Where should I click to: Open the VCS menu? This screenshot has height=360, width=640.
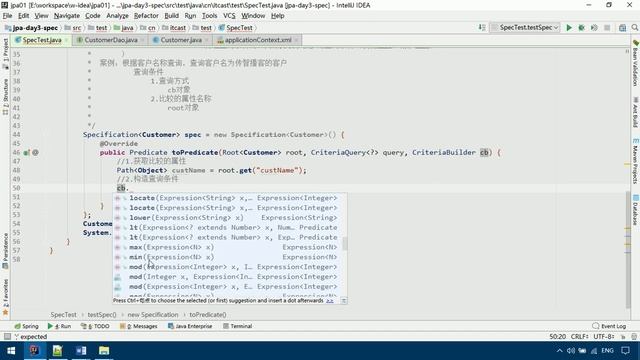(229, 16)
